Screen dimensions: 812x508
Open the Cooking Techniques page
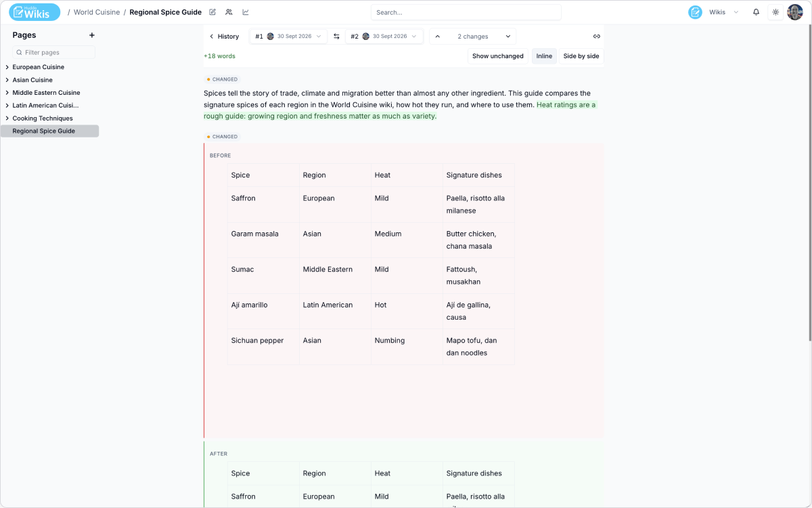43,119
